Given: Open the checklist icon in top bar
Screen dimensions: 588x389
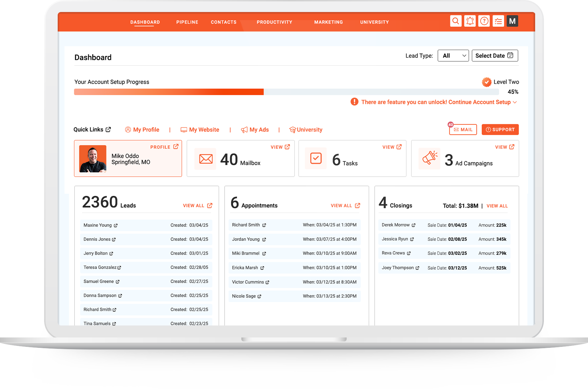Looking at the screenshot, I should 498,21.
